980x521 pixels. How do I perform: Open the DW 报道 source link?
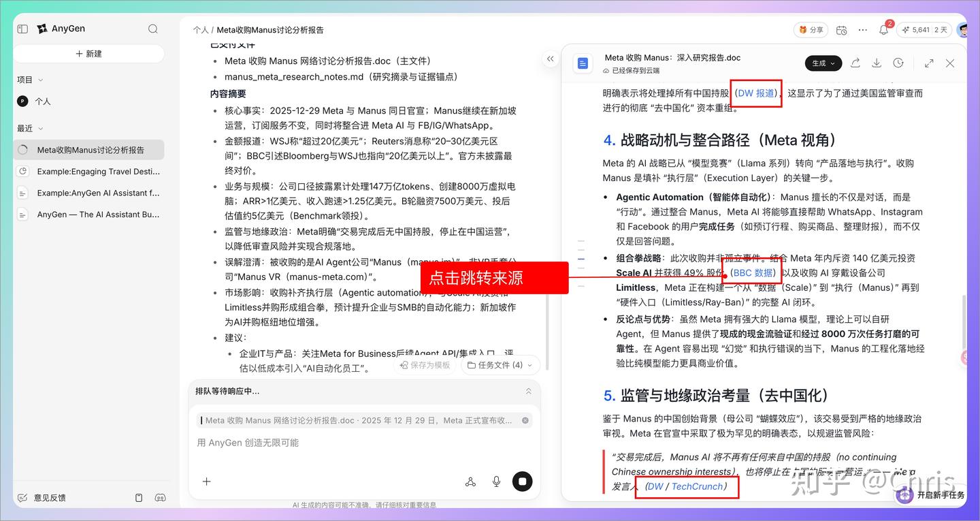point(757,93)
